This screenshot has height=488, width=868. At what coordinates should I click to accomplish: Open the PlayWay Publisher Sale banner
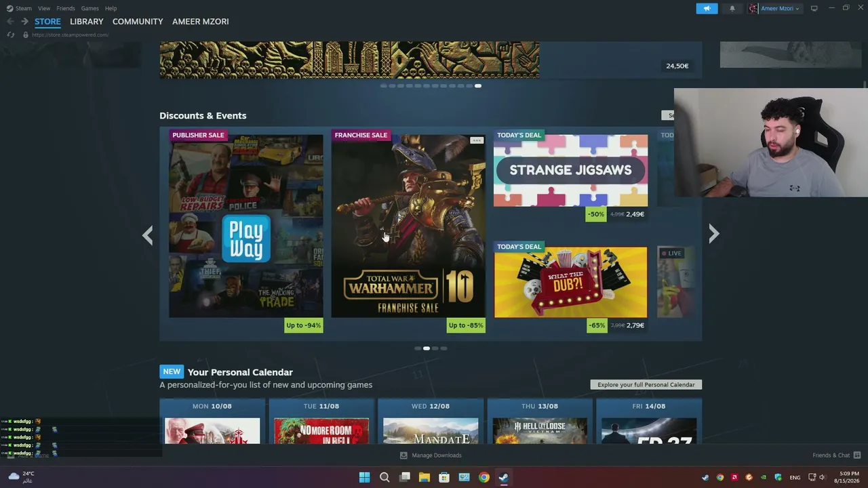(245, 226)
